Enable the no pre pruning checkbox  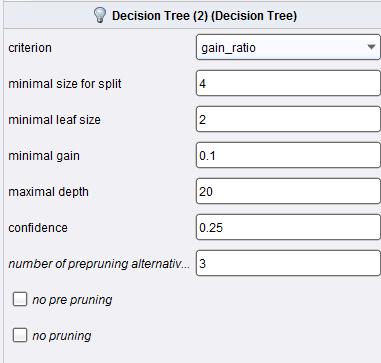point(20,299)
